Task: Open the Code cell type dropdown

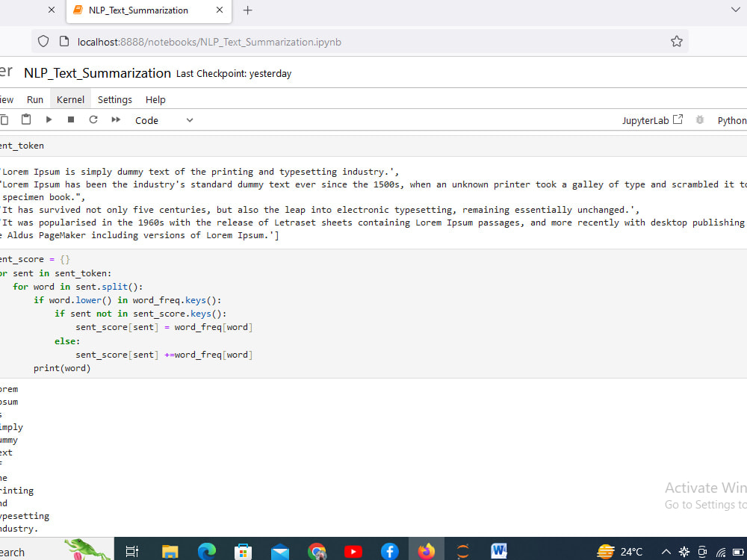Action: click(164, 119)
